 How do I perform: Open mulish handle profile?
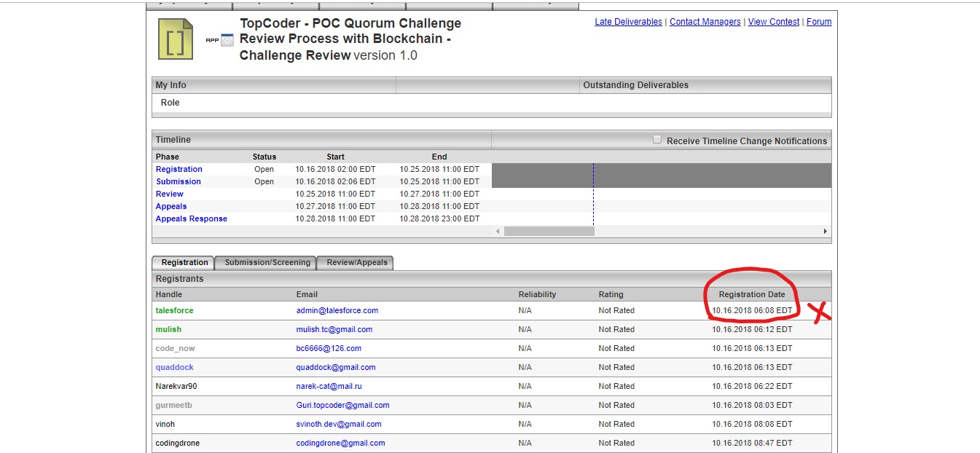click(169, 329)
